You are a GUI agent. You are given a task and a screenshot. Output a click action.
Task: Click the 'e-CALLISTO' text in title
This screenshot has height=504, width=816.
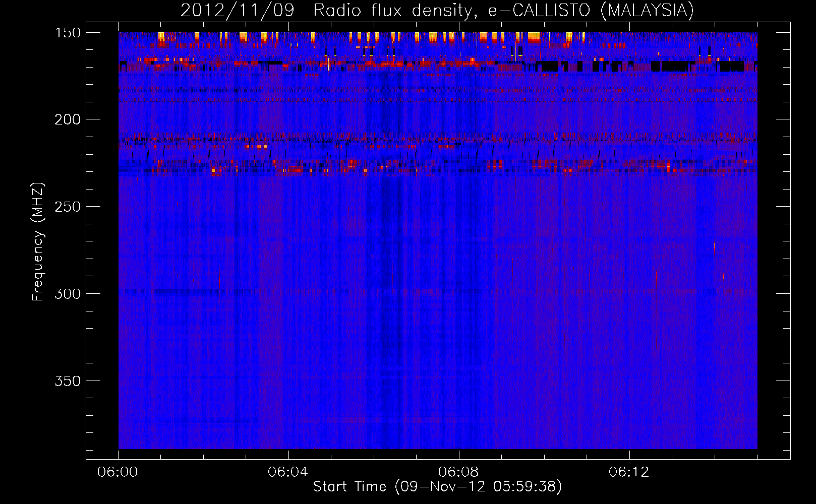(539, 10)
